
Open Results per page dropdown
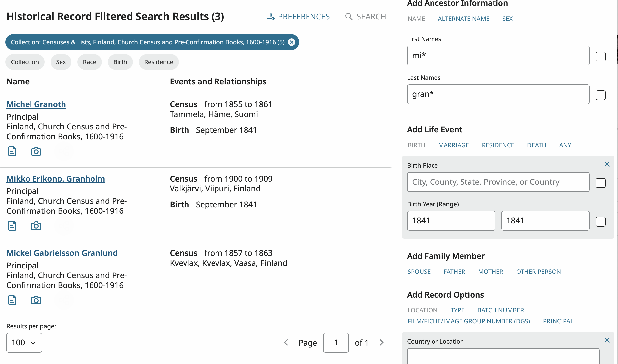(24, 342)
